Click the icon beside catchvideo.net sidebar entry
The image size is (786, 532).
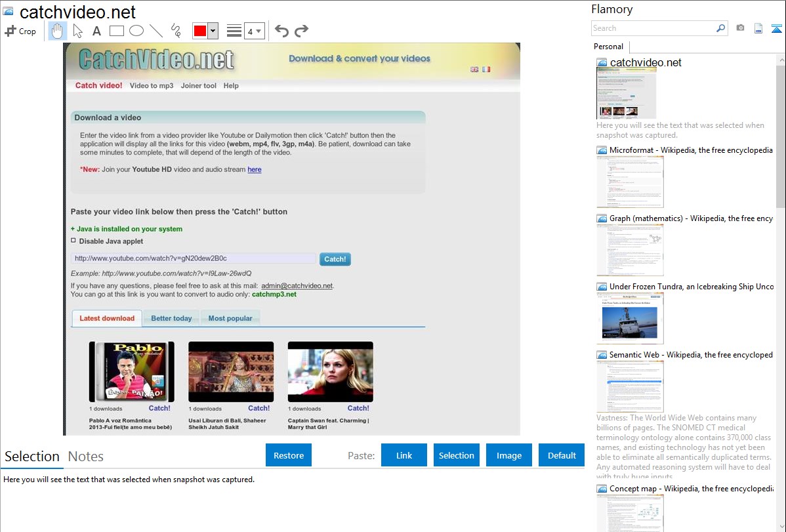(x=602, y=63)
